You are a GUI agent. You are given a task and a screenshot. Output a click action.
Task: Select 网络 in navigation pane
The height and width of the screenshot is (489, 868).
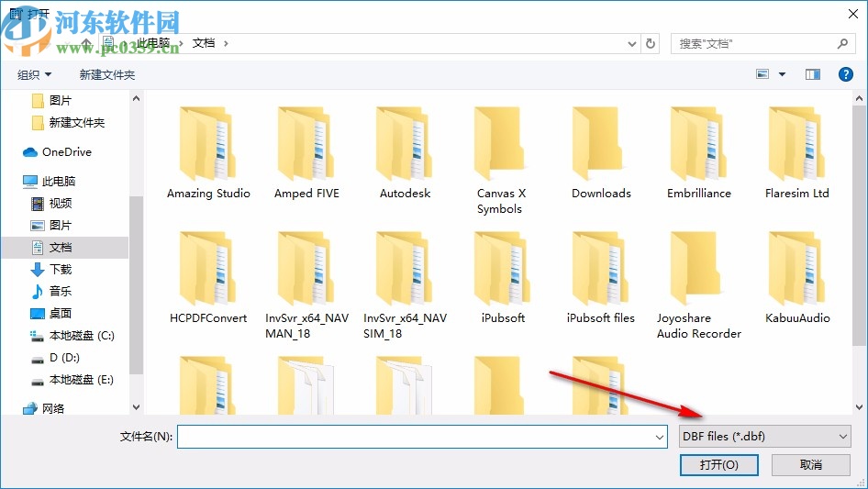tap(44, 408)
